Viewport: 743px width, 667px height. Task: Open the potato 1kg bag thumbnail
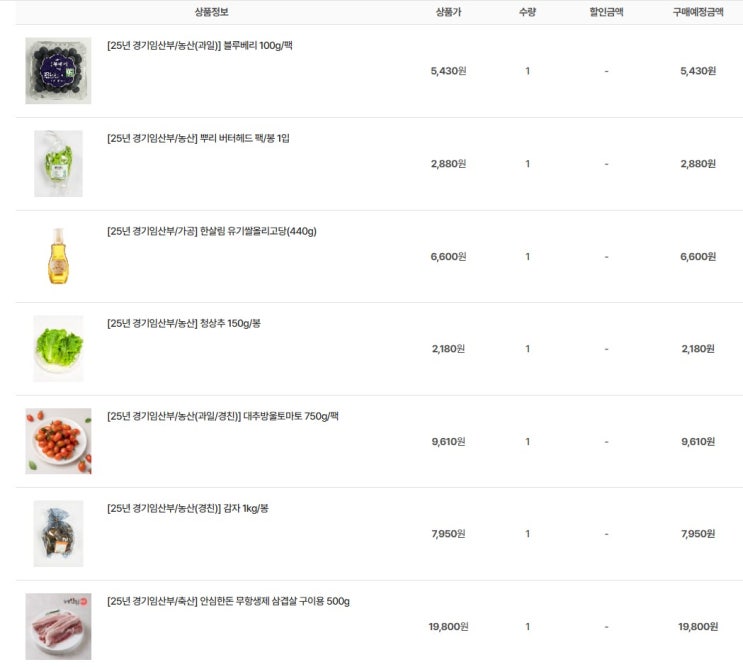[58, 533]
